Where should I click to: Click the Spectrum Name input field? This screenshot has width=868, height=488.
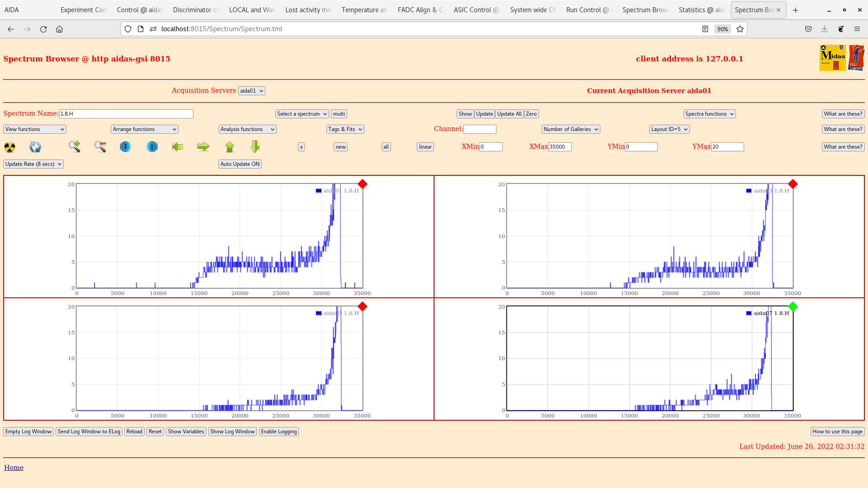(126, 114)
